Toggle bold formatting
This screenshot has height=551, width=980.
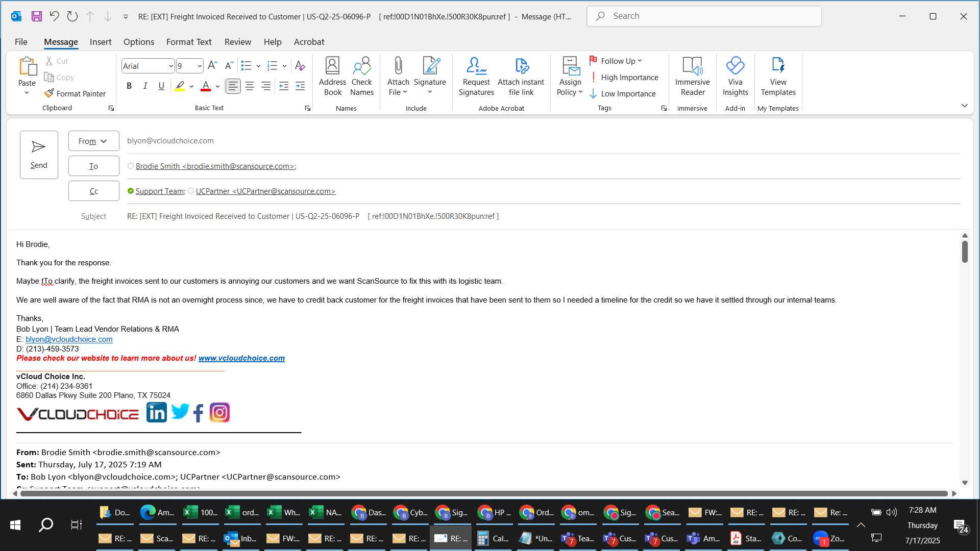click(x=129, y=86)
